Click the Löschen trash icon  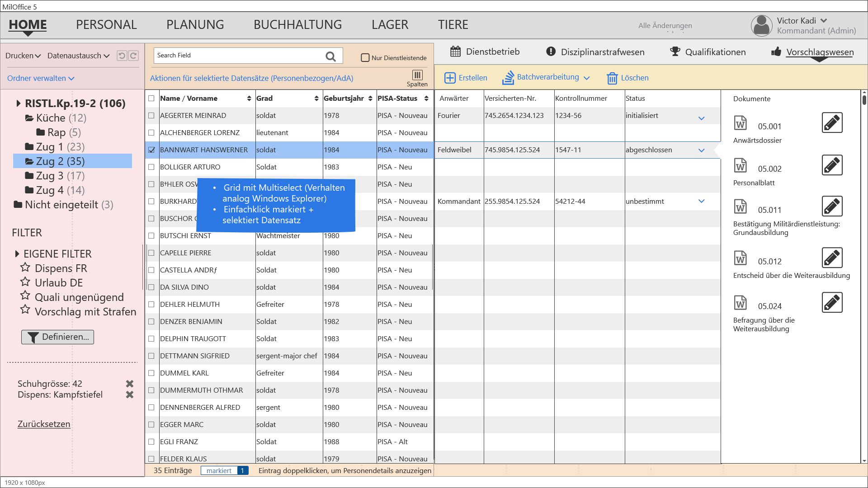tap(612, 78)
